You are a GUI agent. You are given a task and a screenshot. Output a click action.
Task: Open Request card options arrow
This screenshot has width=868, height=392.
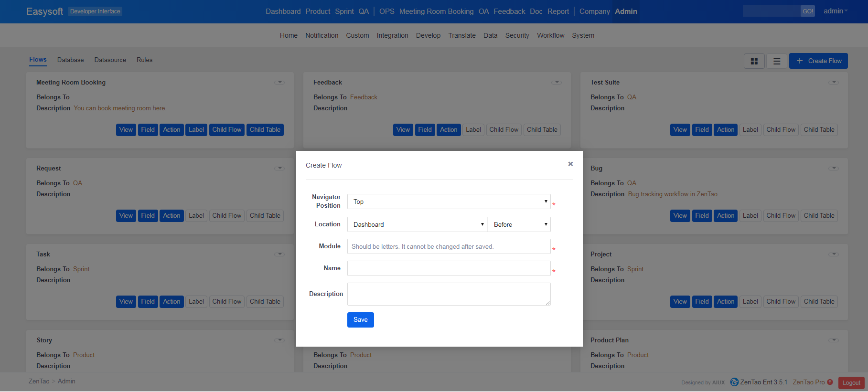279,169
